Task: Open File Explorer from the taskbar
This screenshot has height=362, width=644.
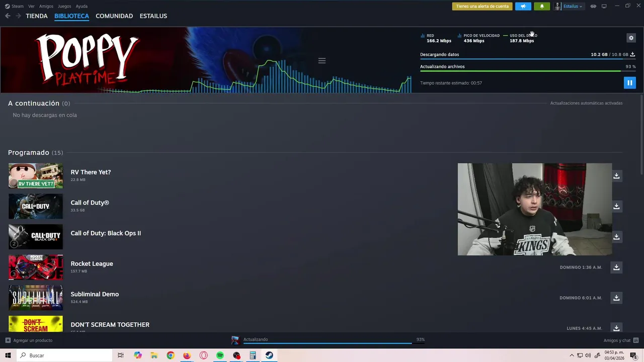Action: click(x=154, y=355)
